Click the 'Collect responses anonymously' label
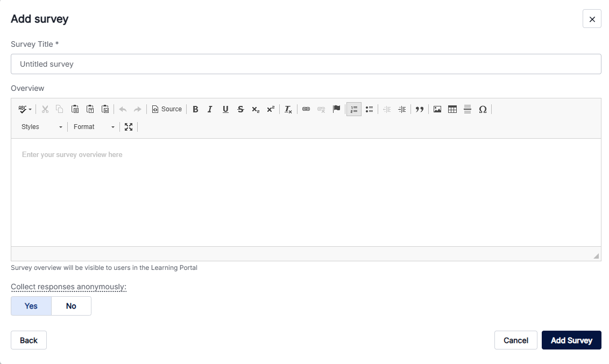 coord(69,287)
